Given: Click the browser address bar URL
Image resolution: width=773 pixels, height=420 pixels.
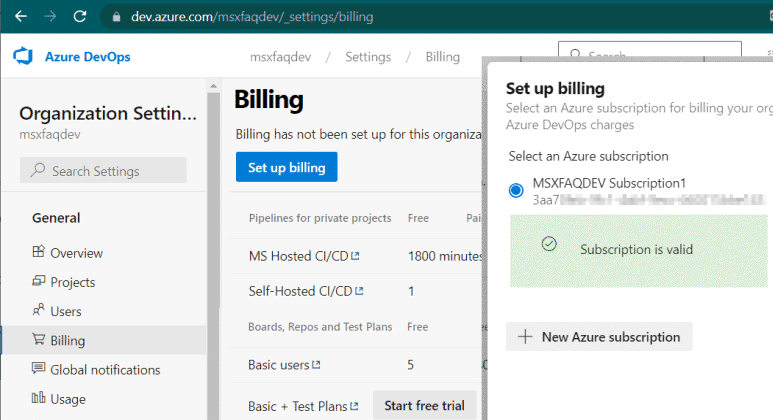Looking at the screenshot, I should (252, 17).
